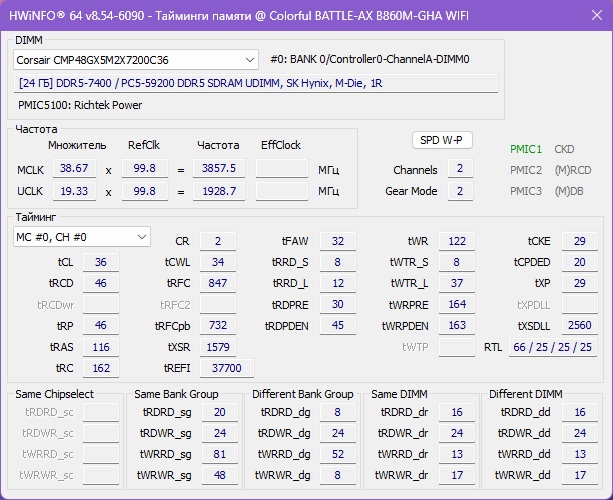Select the tRDPRE value 30

pyautogui.click(x=338, y=304)
